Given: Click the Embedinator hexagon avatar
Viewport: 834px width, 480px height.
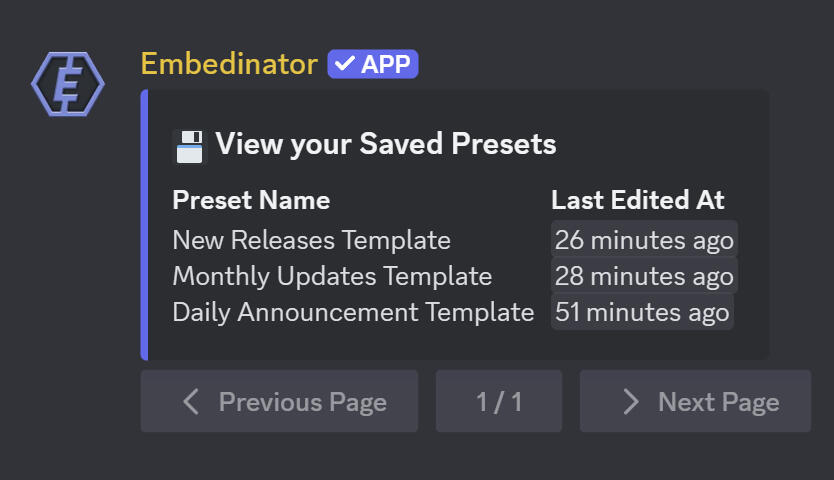Looking at the screenshot, I should click(x=68, y=84).
